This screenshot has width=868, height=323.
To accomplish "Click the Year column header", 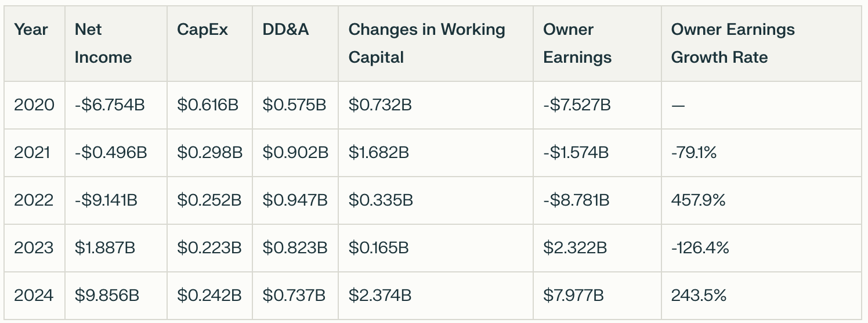I will (31, 30).
